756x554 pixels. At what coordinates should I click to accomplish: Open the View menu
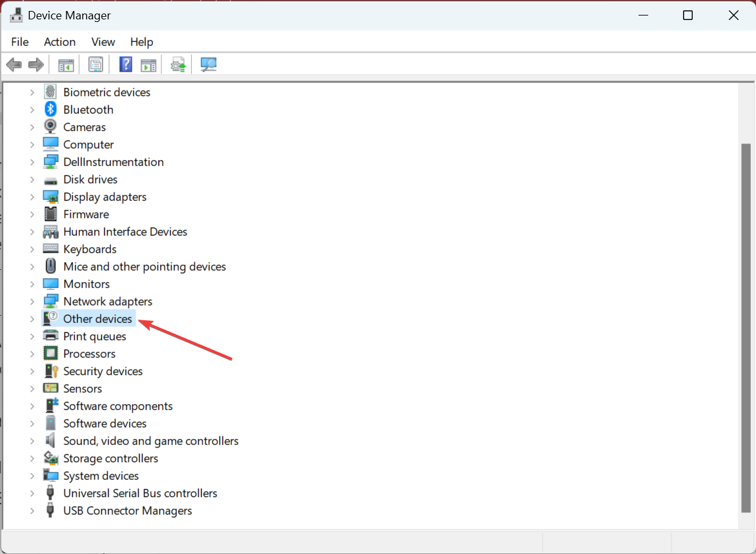point(103,42)
